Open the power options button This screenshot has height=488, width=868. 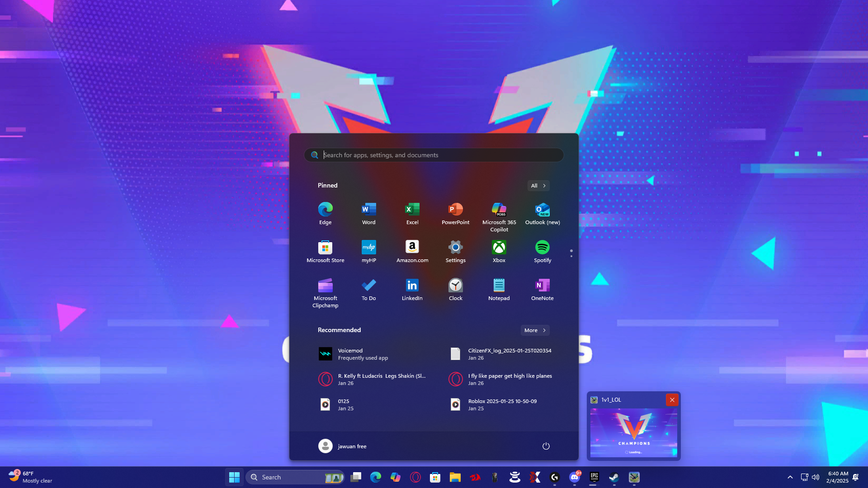click(546, 446)
